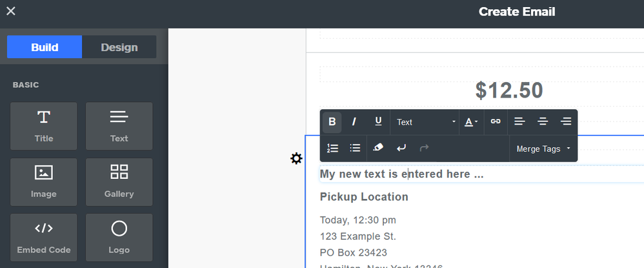
Task: Undo the last edit
Action: [401, 149]
